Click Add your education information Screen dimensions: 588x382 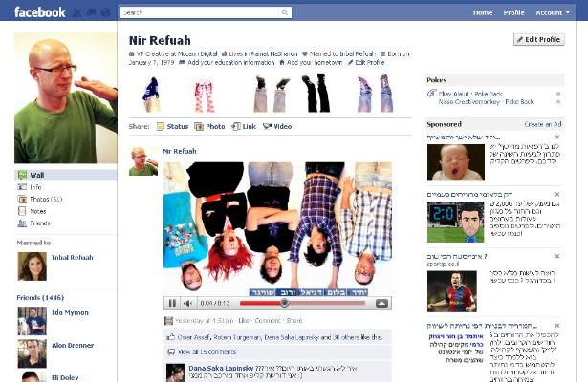(231, 62)
